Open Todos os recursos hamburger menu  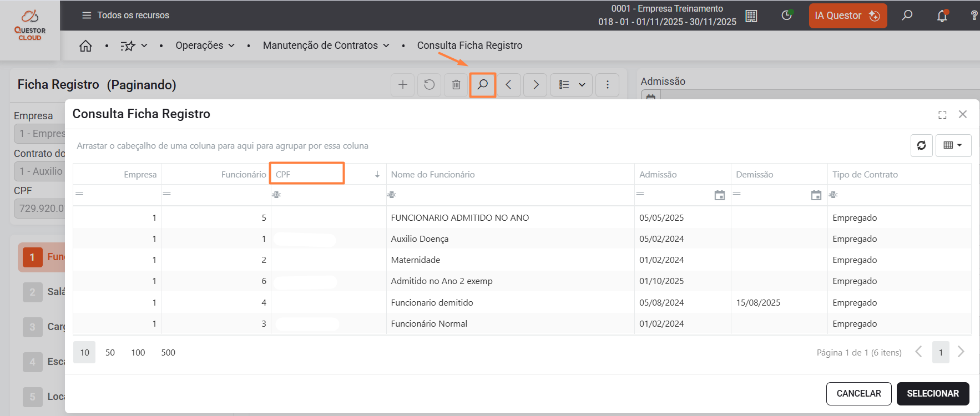coord(87,16)
